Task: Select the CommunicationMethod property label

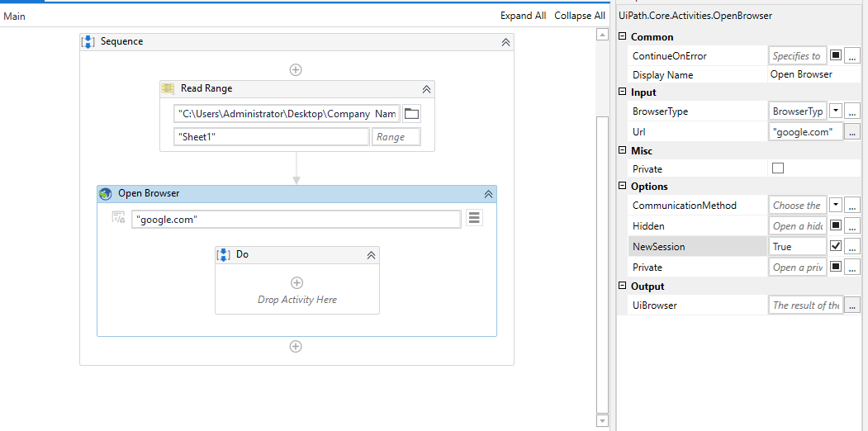Action: pyautogui.click(x=684, y=206)
